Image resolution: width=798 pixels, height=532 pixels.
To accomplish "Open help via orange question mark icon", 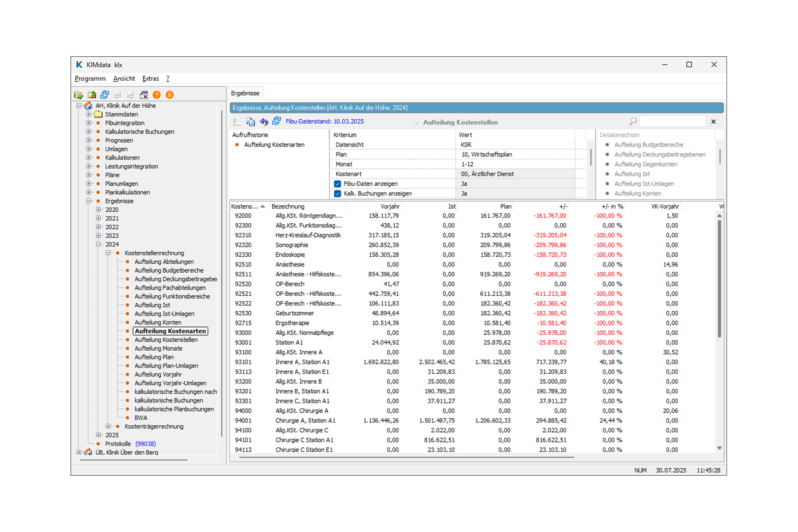I will coord(156,95).
